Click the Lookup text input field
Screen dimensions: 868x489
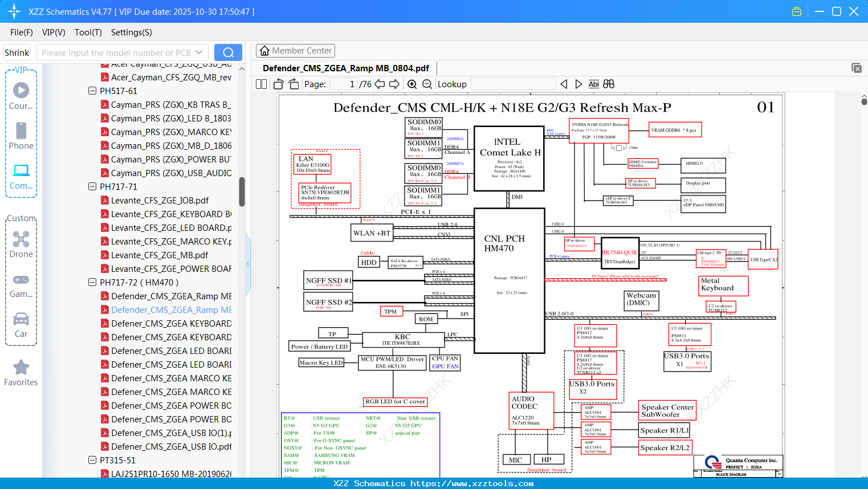[513, 84]
